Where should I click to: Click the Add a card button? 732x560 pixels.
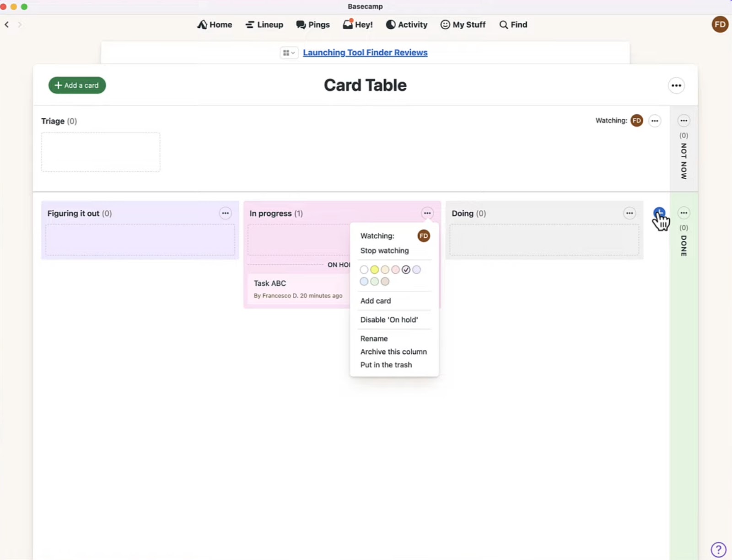[77, 85]
